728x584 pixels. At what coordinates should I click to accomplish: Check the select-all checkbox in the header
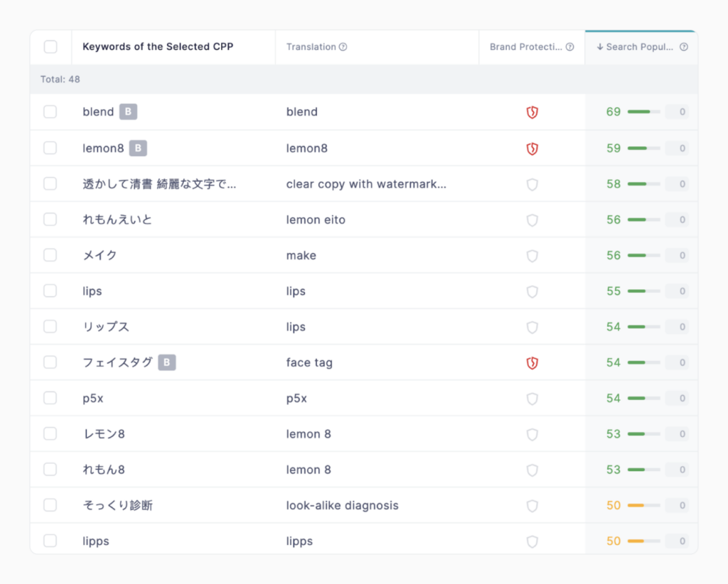tap(50, 46)
